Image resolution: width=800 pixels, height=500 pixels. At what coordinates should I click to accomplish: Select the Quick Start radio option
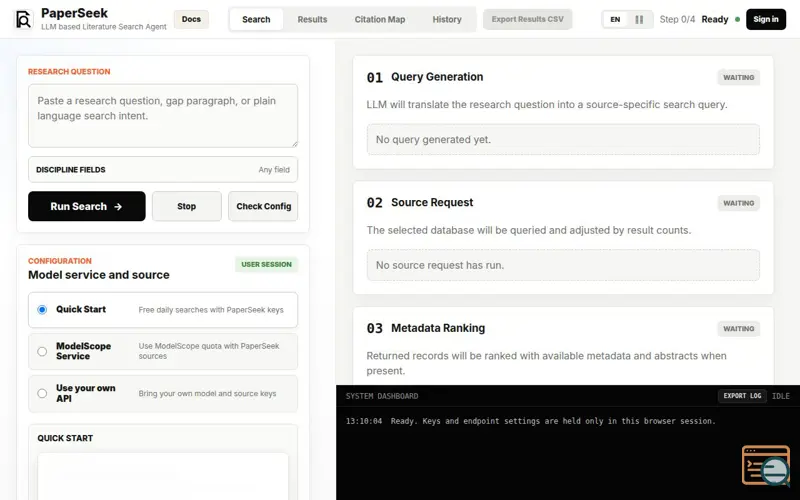click(x=42, y=310)
